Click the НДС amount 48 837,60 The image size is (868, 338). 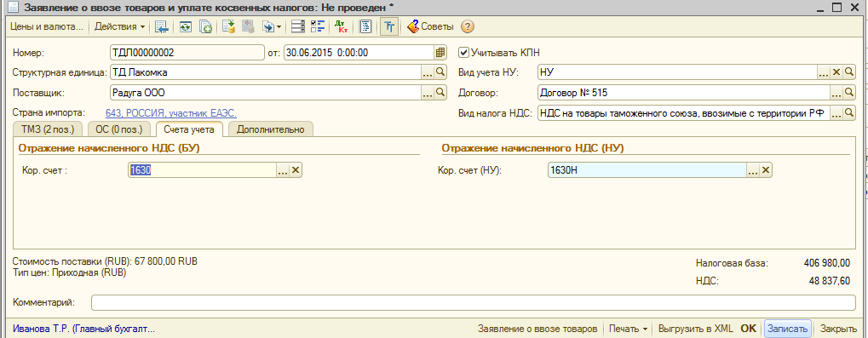830,281
